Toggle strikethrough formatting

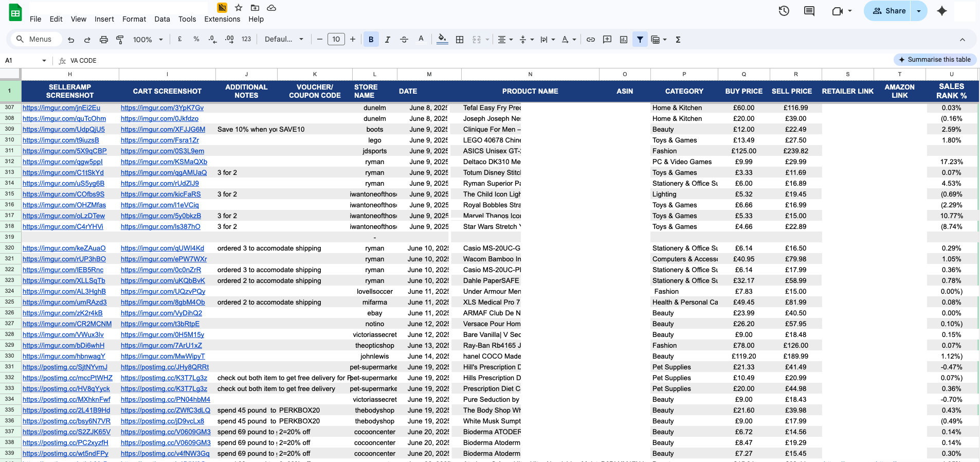(x=404, y=40)
